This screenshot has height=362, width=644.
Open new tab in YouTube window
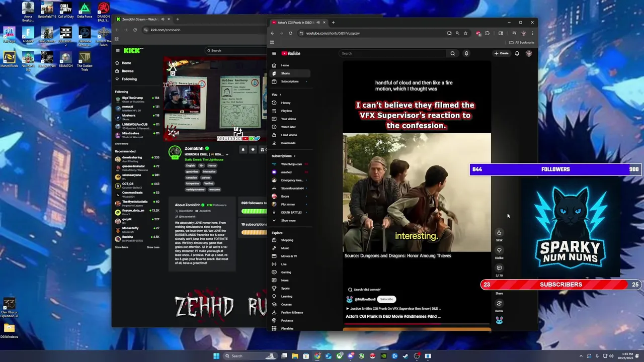[x=333, y=22]
